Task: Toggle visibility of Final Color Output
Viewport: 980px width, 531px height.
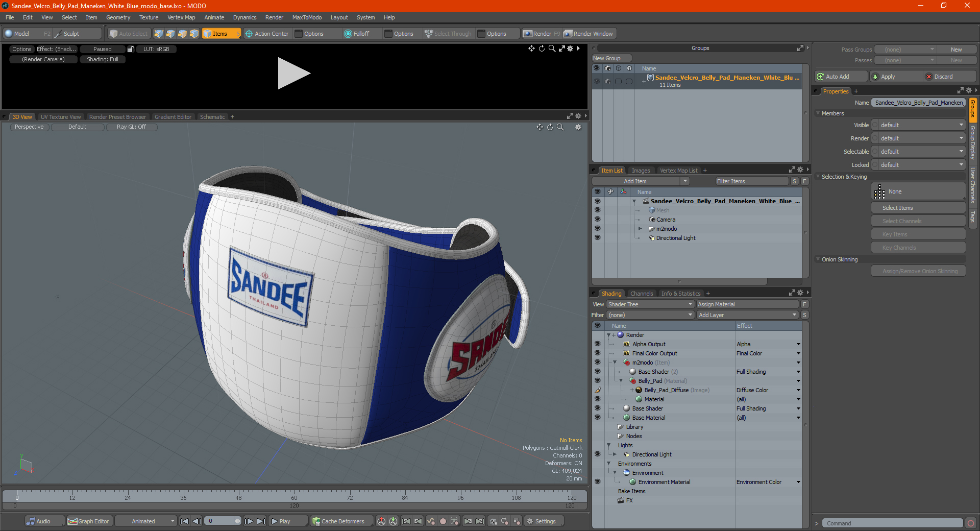Action: point(597,353)
